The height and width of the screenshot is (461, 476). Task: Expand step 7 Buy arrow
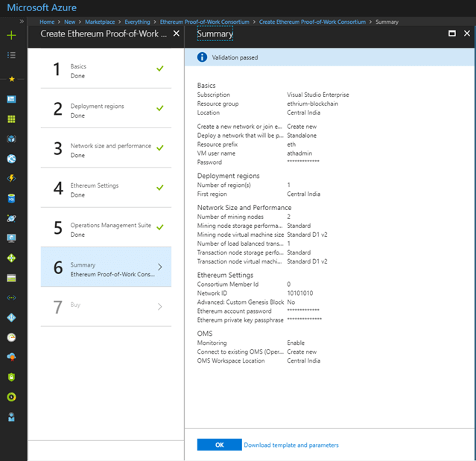(x=160, y=306)
